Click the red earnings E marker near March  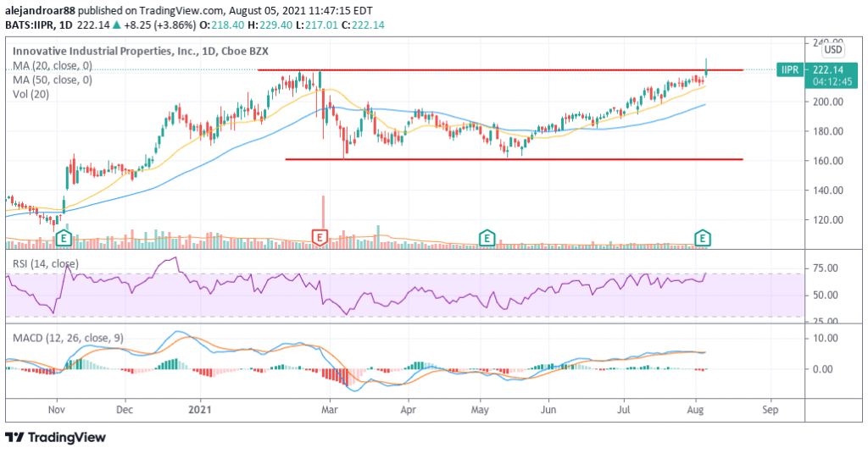pos(320,237)
